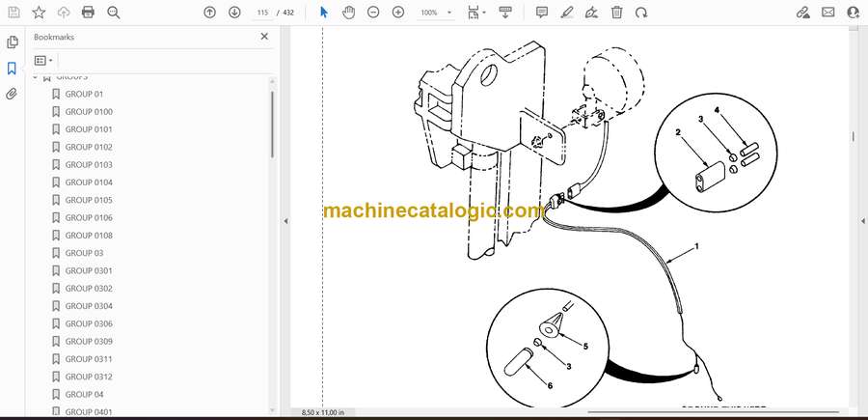Screen dimensions: 868x420
Task: Click the delete trash icon
Action: coord(616,13)
